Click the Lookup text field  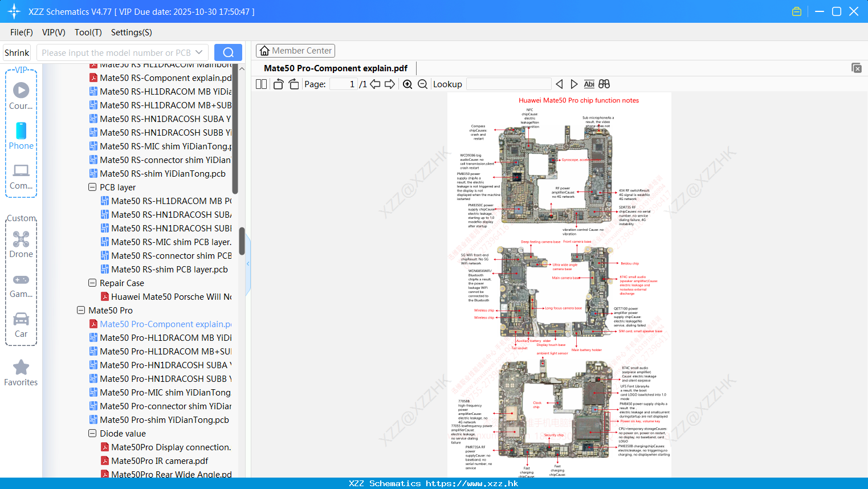pos(509,84)
